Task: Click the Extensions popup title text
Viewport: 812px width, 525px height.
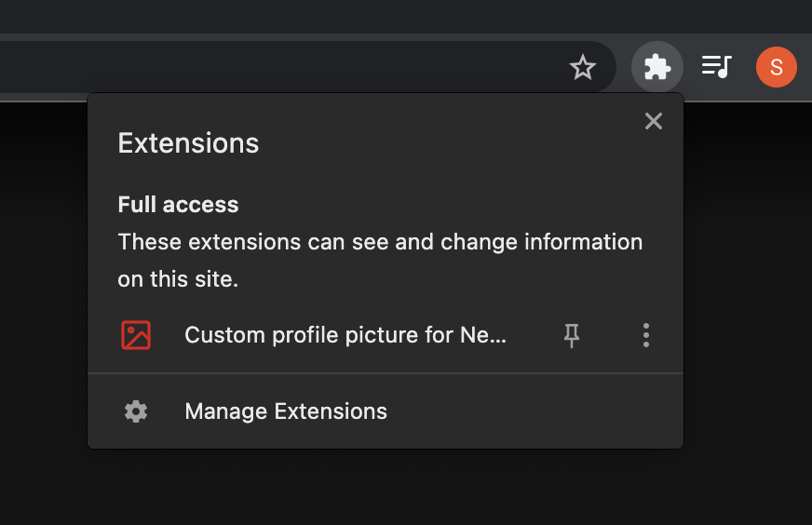Action: tap(188, 143)
